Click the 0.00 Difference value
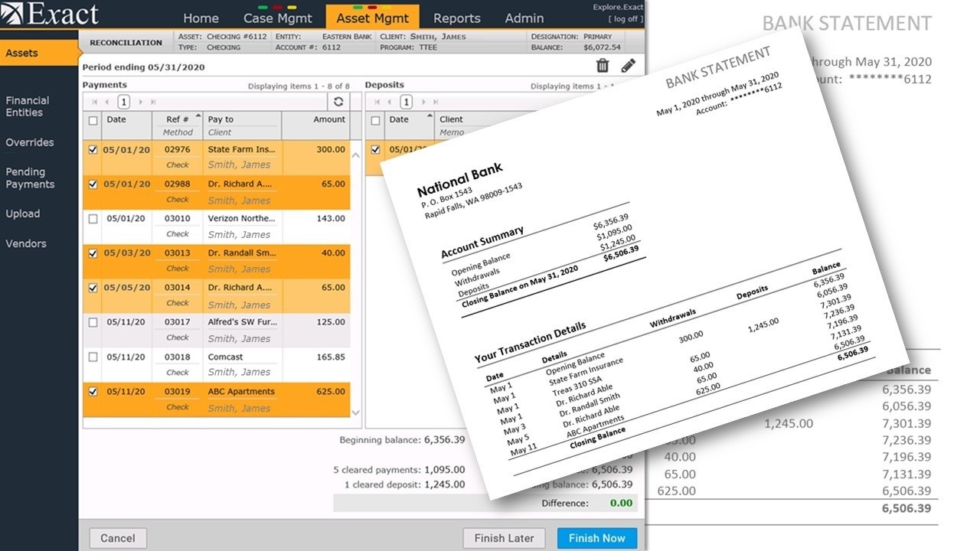 621,503
